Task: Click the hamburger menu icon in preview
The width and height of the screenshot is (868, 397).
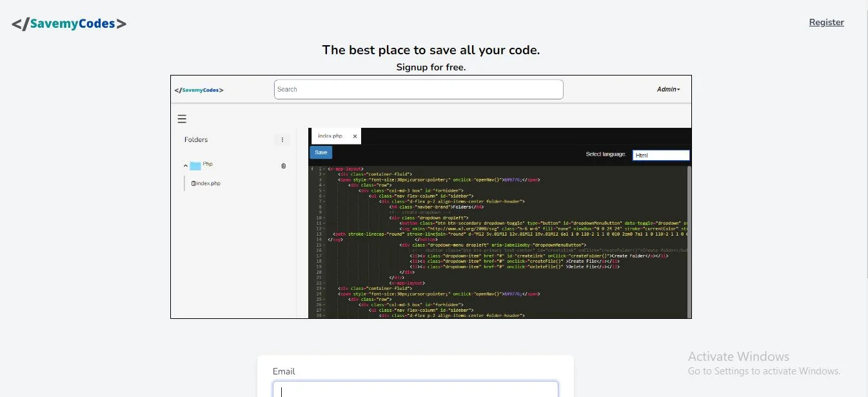Action: 182,119
